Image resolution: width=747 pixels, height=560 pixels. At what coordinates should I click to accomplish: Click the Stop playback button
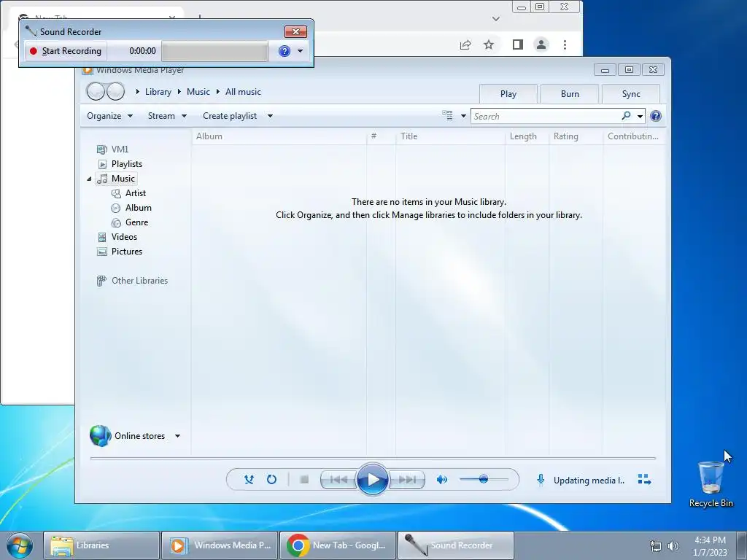coord(304,480)
